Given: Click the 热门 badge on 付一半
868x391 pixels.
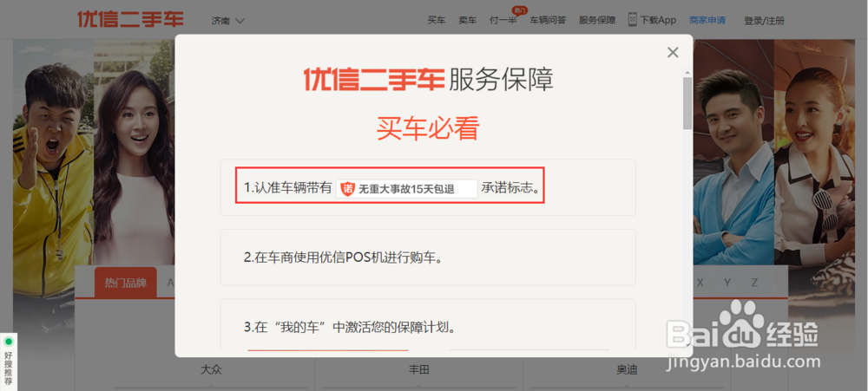Looking at the screenshot, I should [520, 10].
